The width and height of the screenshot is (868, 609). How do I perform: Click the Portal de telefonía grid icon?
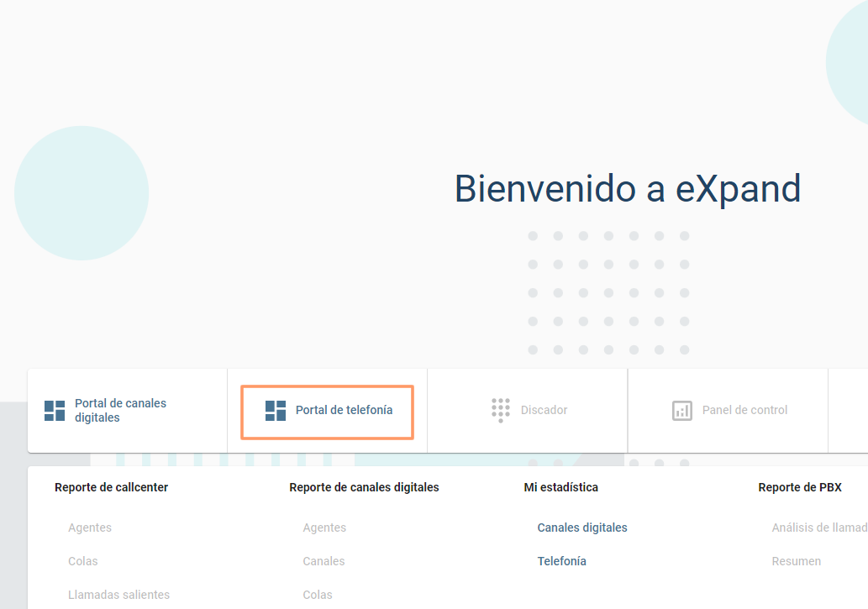[275, 411]
